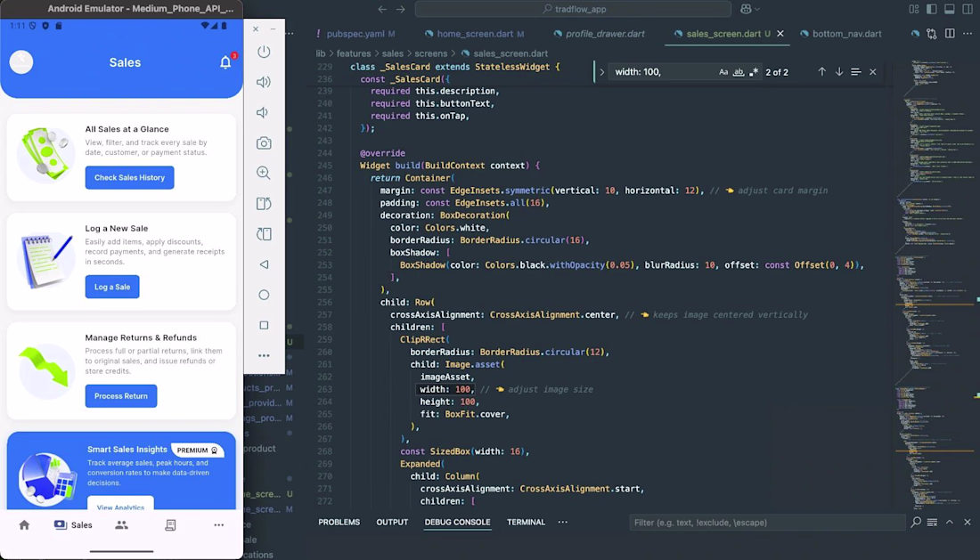The height and width of the screenshot is (560, 980).
Task: Show more panel tabs ellipsis beside TERMINAL
Action: (562, 522)
